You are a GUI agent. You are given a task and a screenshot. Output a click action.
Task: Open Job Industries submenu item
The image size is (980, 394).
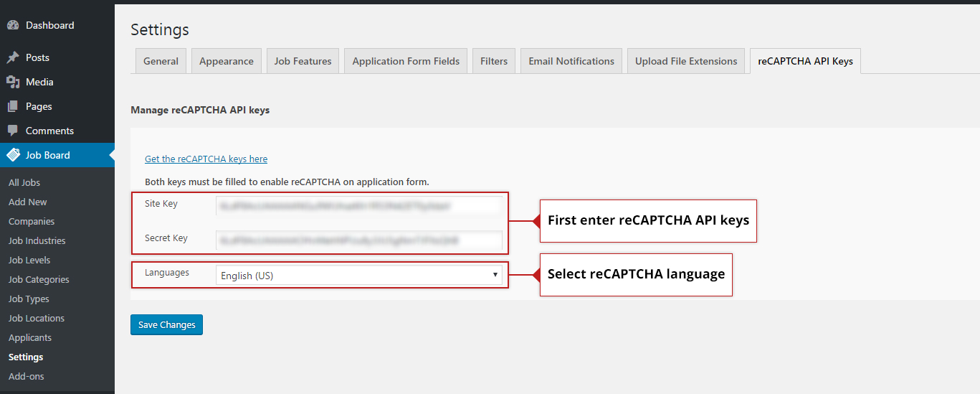coord(37,240)
